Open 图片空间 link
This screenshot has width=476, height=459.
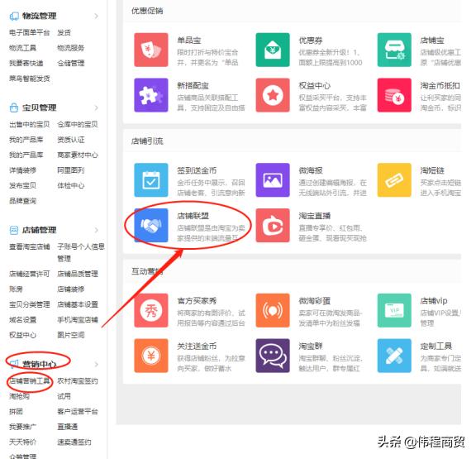click(x=71, y=335)
